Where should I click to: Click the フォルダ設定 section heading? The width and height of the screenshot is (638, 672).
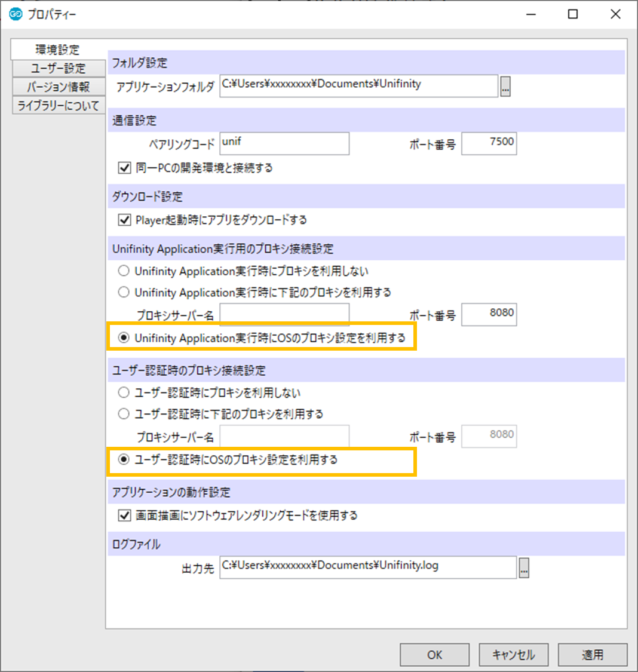(x=140, y=63)
